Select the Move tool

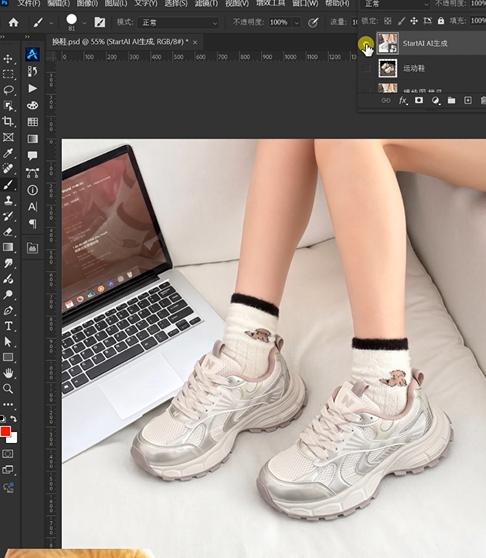8,59
